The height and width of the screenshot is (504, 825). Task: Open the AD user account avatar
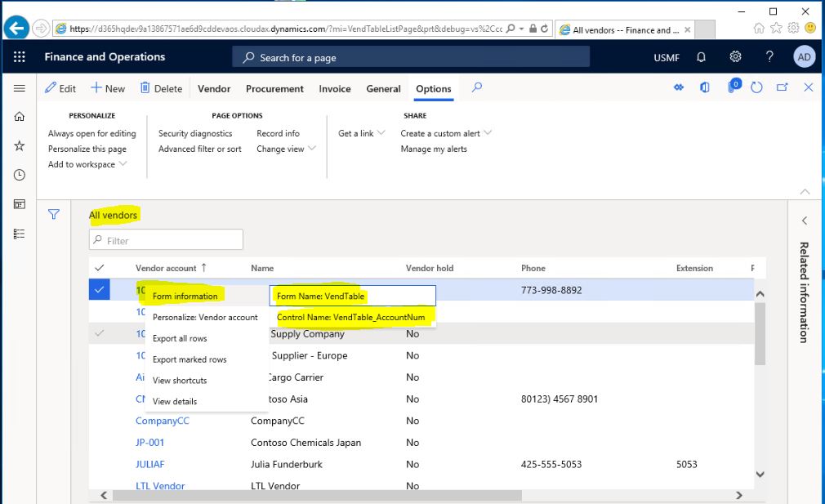804,57
